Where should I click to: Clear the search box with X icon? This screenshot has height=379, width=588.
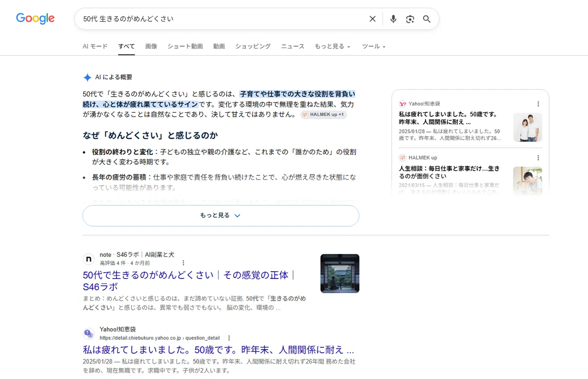[372, 19]
